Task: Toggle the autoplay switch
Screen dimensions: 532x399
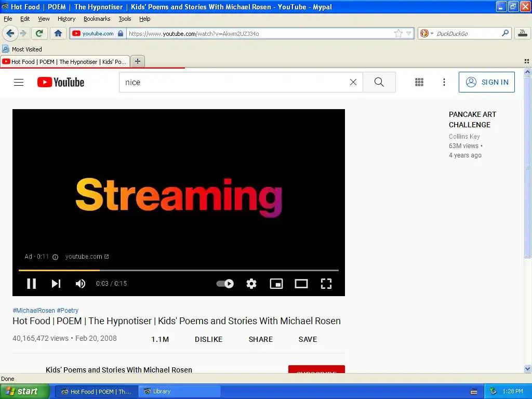Action: point(225,283)
